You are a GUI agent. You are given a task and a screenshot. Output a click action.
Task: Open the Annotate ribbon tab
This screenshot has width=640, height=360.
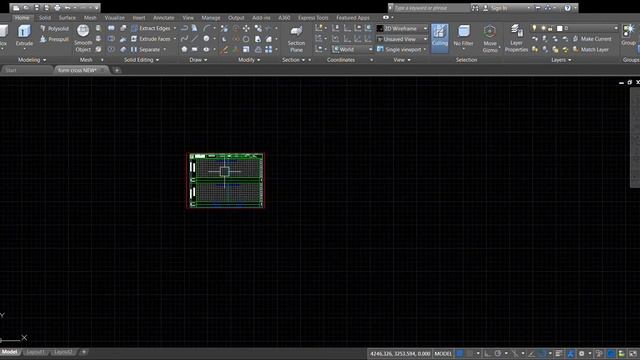tap(164, 18)
